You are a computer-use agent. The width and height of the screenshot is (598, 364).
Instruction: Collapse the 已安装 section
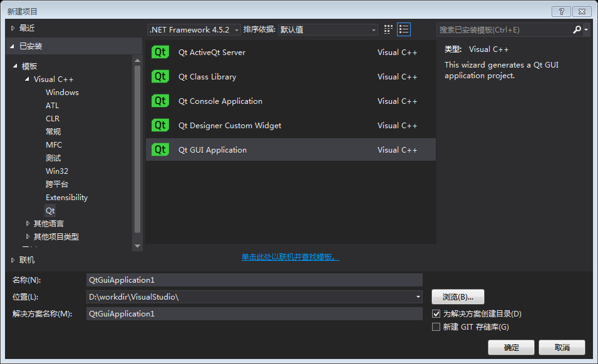pos(12,46)
